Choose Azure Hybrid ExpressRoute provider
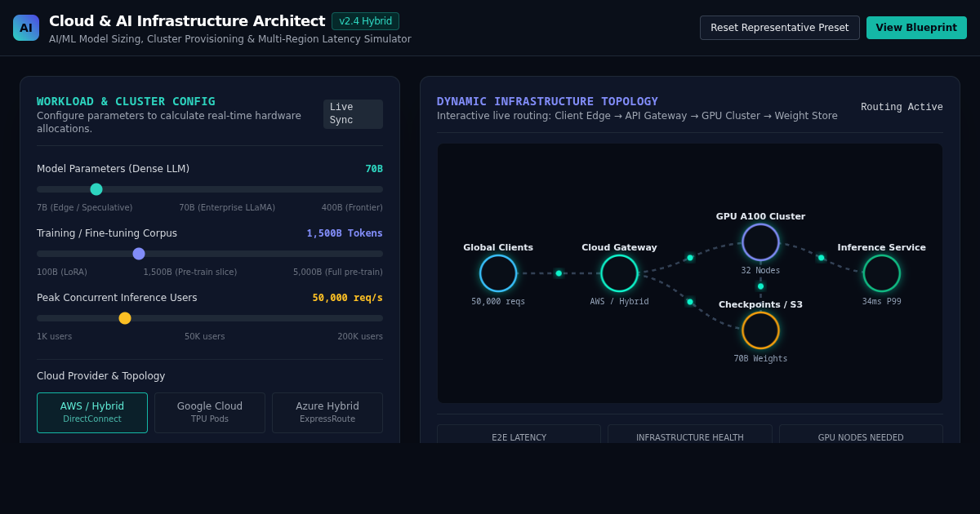This screenshot has height=514, width=980. pyautogui.click(x=327, y=413)
